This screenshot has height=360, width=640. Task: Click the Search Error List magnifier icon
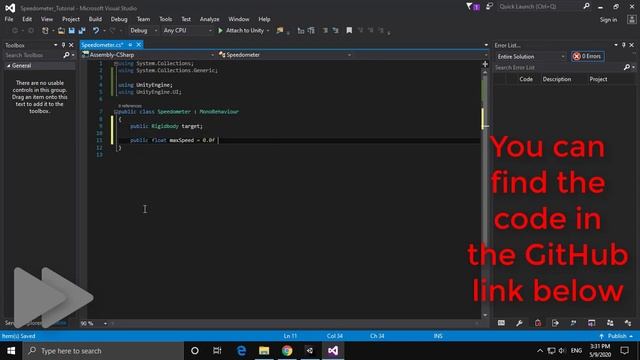(x=627, y=67)
